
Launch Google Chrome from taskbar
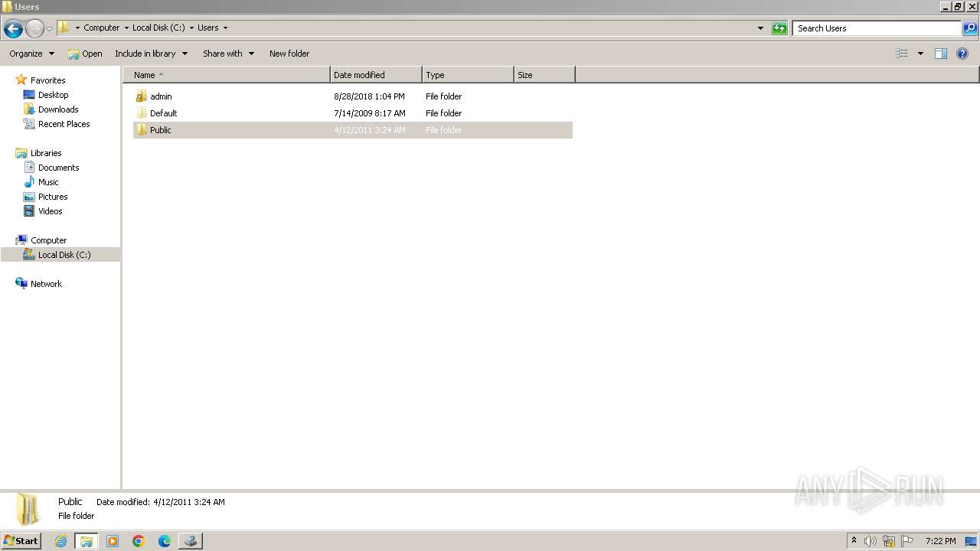point(139,541)
